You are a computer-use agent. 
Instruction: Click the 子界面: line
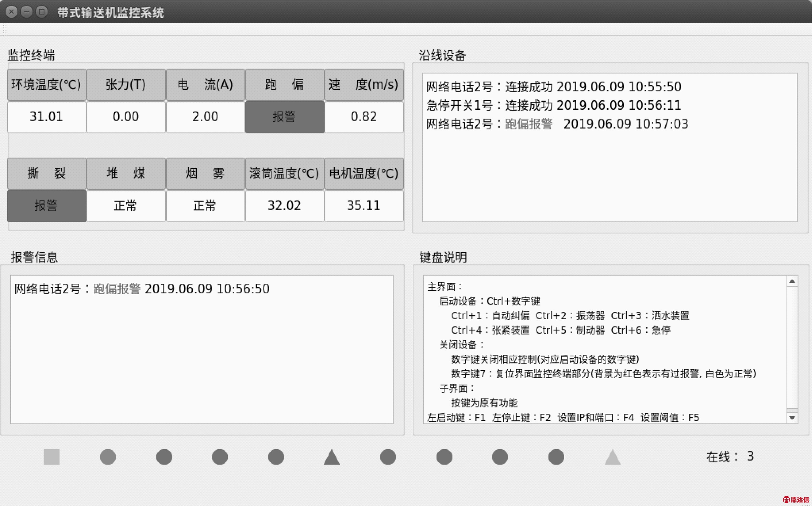457,389
